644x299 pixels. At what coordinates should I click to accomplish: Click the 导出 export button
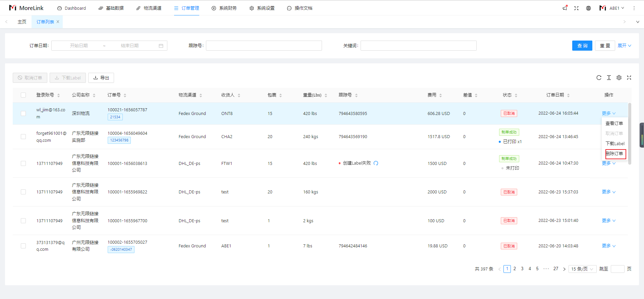click(x=101, y=78)
